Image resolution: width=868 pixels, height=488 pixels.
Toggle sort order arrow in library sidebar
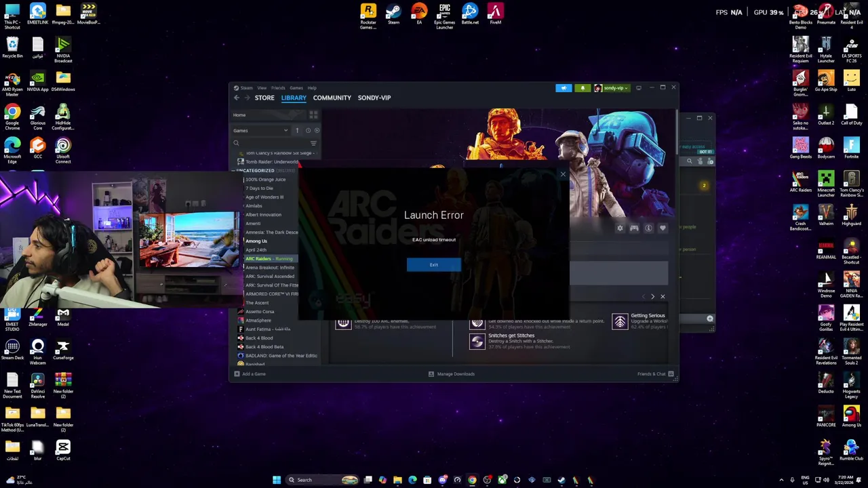click(x=297, y=130)
